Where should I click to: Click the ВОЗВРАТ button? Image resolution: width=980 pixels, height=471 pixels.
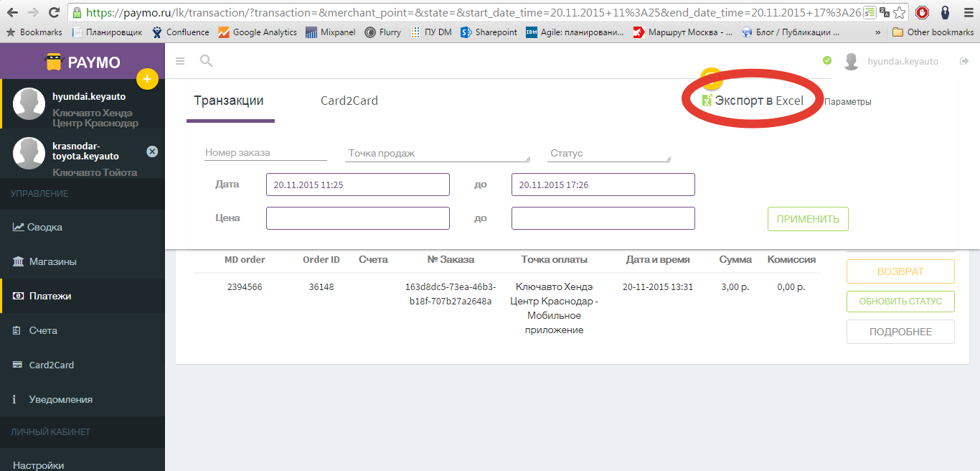pos(900,271)
